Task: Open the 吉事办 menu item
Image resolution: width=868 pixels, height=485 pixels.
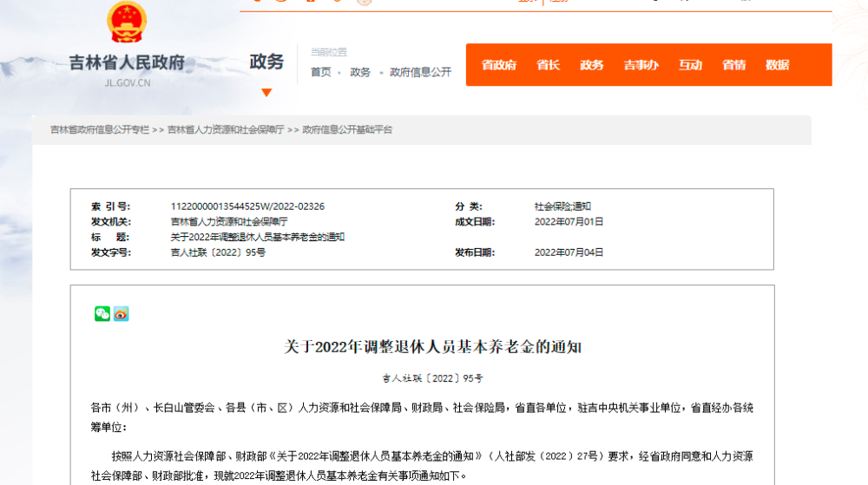Action: coord(641,65)
